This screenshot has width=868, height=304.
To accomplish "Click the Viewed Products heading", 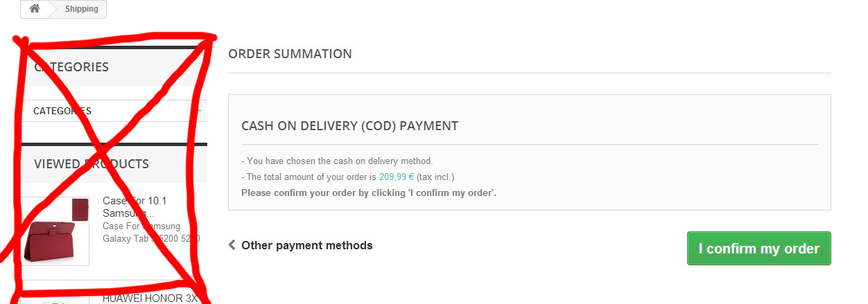I will click(92, 164).
